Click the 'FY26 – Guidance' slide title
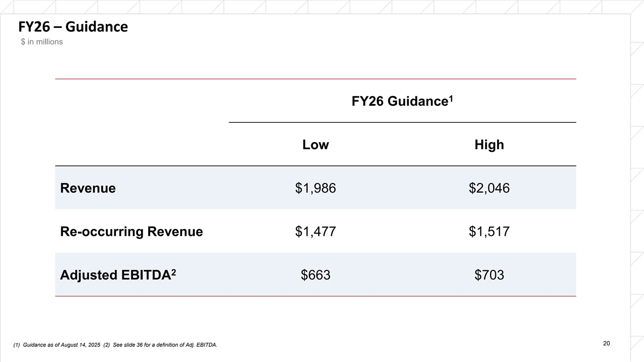The height and width of the screenshot is (362, 644). point(73,26)
